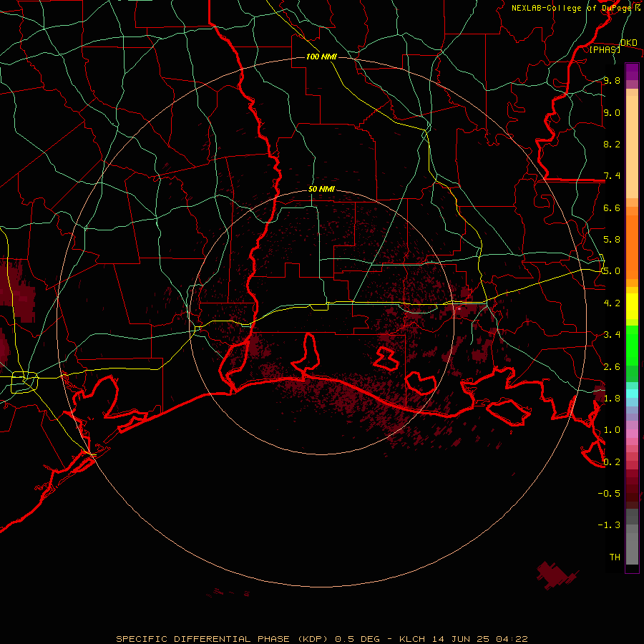Image resolution: width=644 pixels, height=644 pixels.
Task: Click the 3.4 value on the scale
Action: click(x=612, y=334)
